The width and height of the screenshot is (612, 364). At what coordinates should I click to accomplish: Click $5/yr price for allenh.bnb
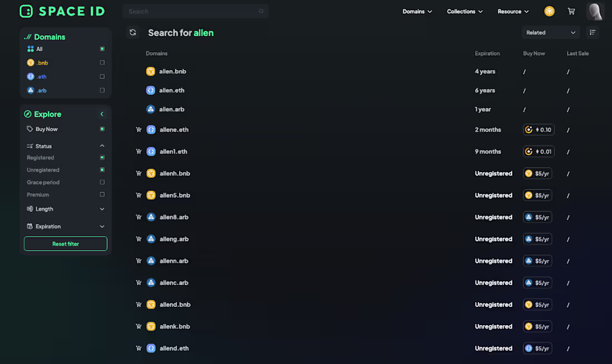537,173
